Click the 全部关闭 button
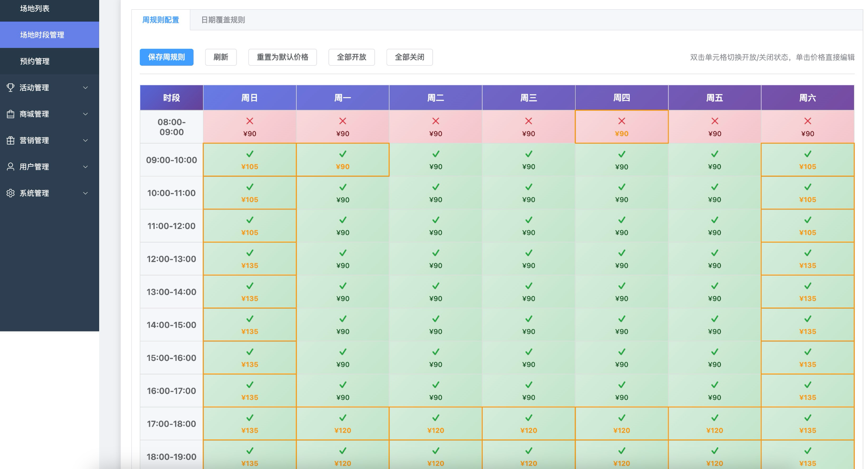 [x=409, y=57]
